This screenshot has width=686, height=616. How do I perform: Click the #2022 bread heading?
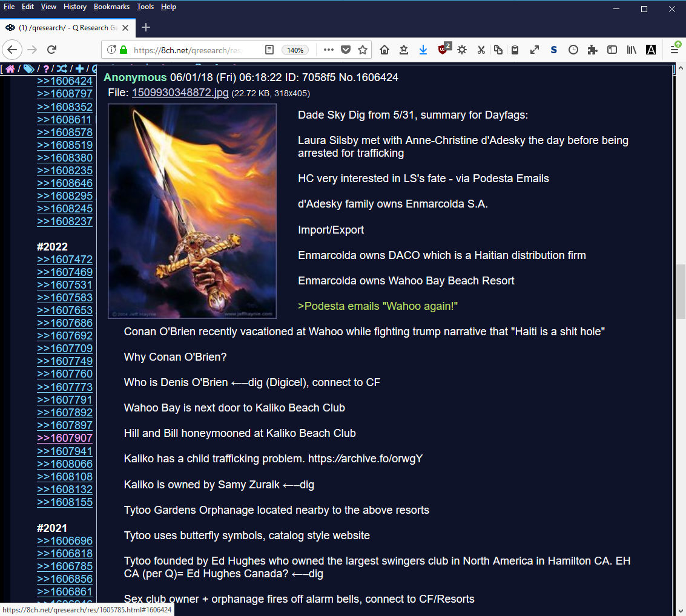[x=52, y=246]
